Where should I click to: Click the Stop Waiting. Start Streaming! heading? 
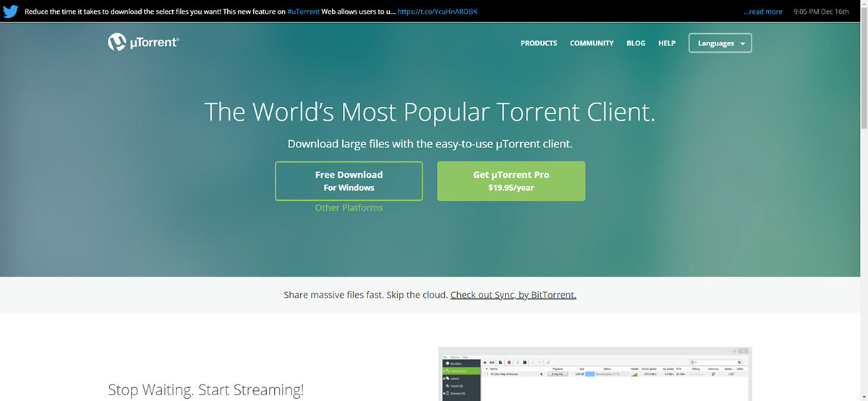206,390
